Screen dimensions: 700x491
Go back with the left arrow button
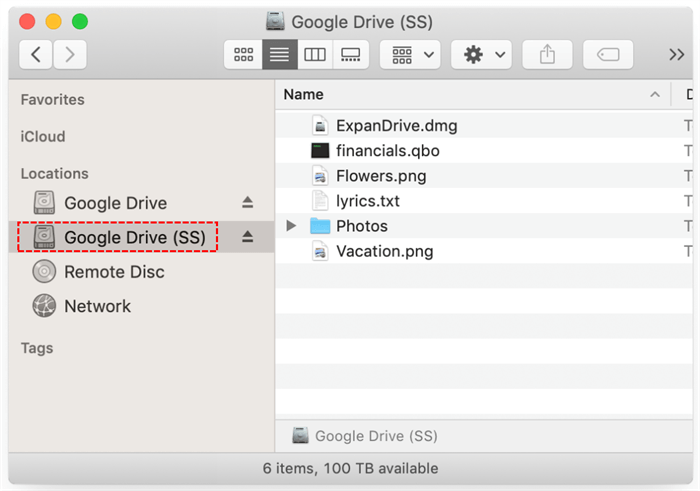tap(36, 55)
